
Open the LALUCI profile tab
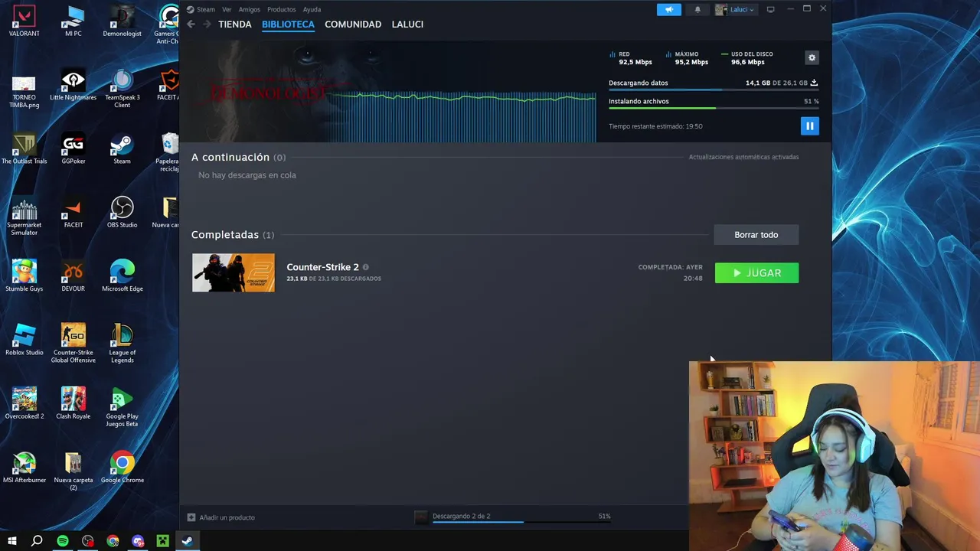tap(407, 24)
